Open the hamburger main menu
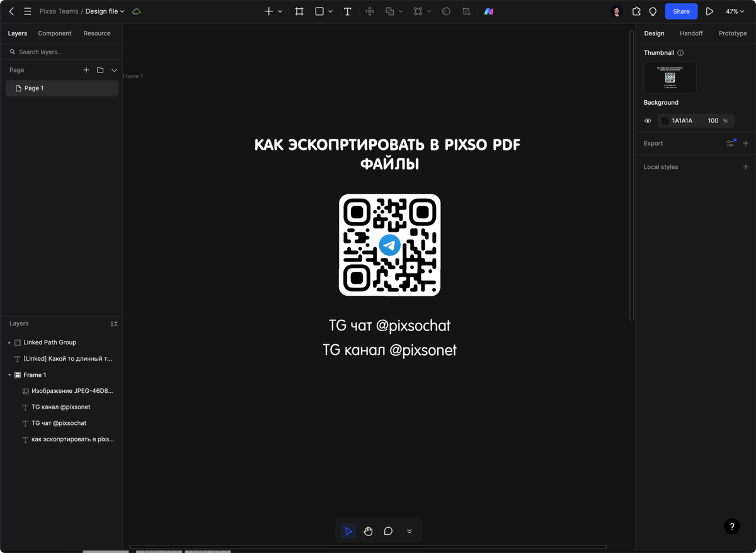The image size is (756, 553). click(28, 11)
